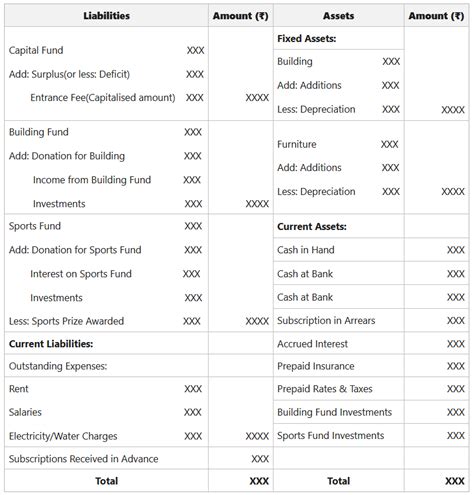
Task: Select the Fixed Assets heading
Action: [307, 39]
